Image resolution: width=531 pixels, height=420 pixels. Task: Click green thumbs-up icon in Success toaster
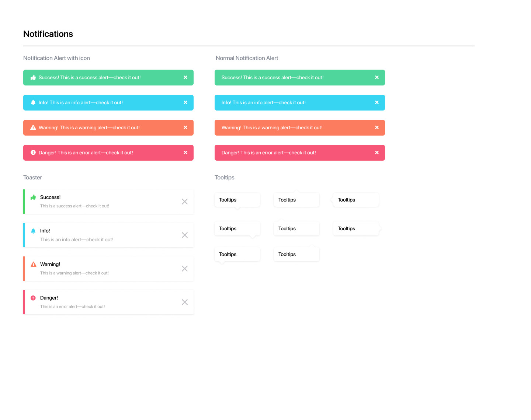33,197
